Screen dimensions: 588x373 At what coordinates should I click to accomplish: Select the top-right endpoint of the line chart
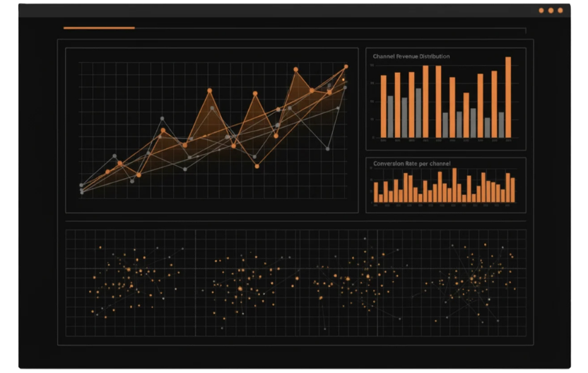346,66
